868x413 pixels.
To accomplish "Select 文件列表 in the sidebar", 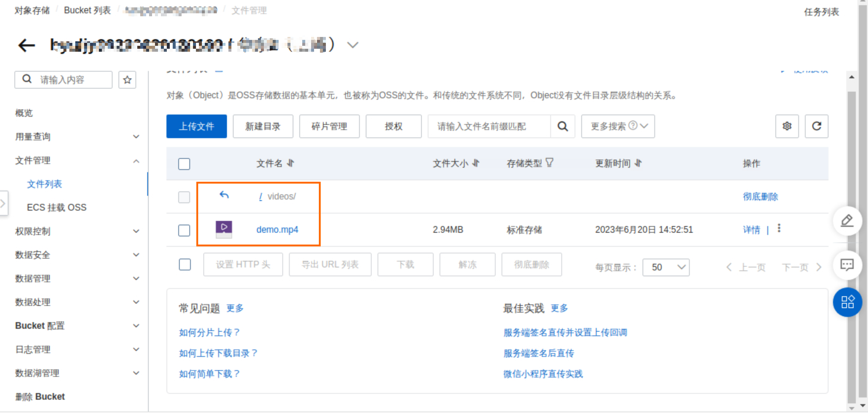I will click(44, 184).
